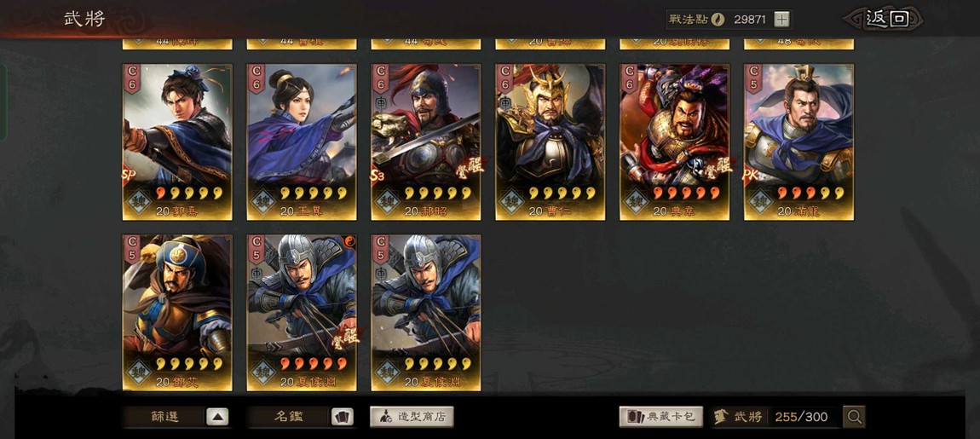Image resolution: width=980 pixels, height=439 pixels.
Task: Open the 造型商店 shop
Action: point(412,417)
